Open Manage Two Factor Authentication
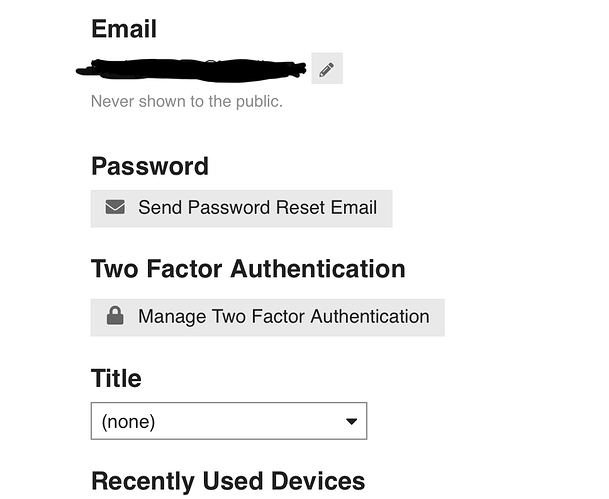The height and width of the screenshot is (499, 609). coord(268,317)
